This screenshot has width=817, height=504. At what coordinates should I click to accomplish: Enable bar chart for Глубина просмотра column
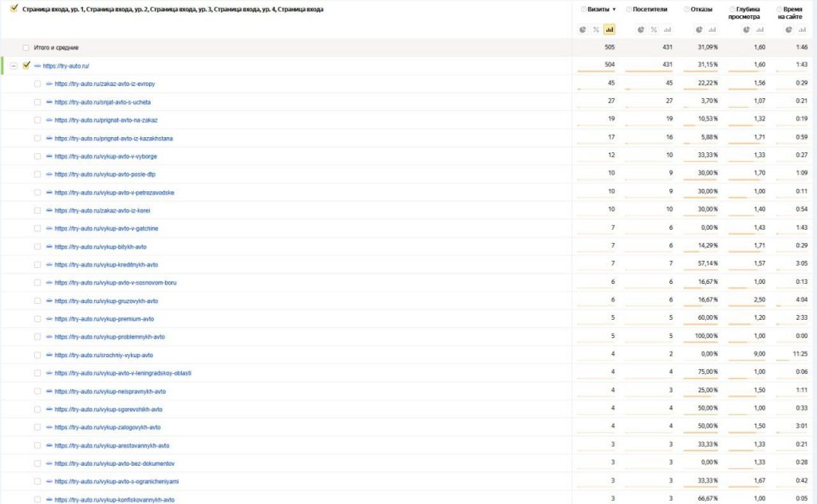pos(759,30)
